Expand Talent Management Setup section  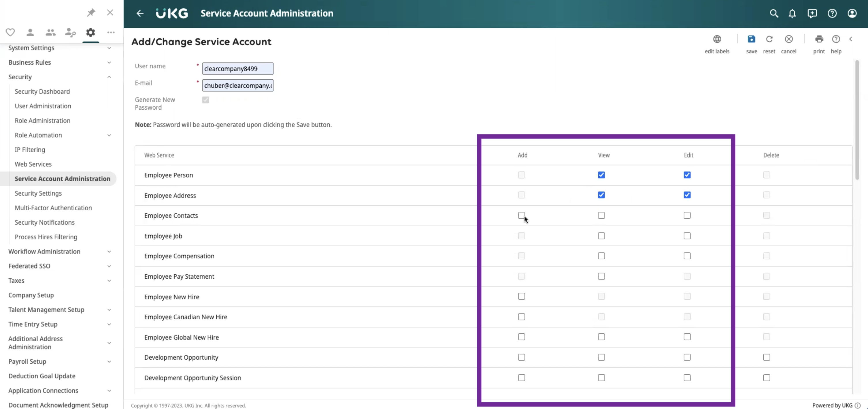(109, 309)
